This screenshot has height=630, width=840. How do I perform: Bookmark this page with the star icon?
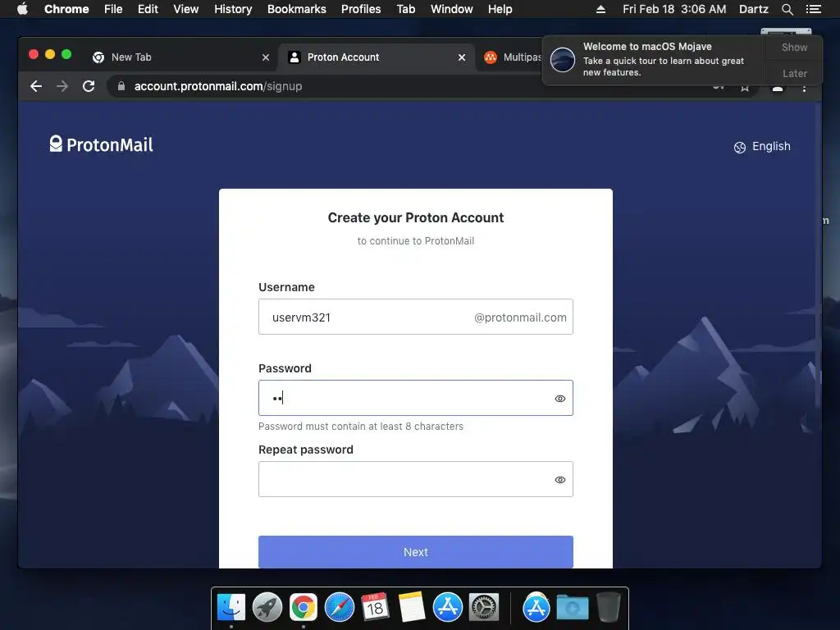click(x=745, y=88)
